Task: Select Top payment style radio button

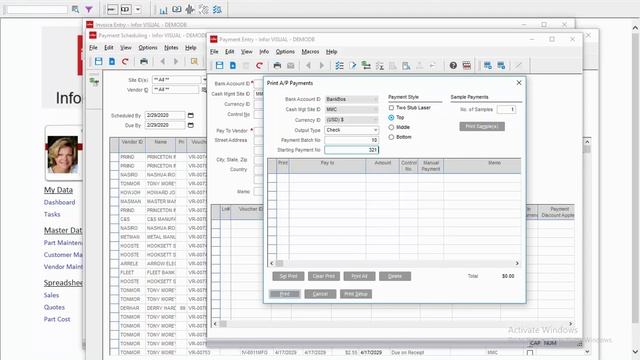Action: (391, 118)
